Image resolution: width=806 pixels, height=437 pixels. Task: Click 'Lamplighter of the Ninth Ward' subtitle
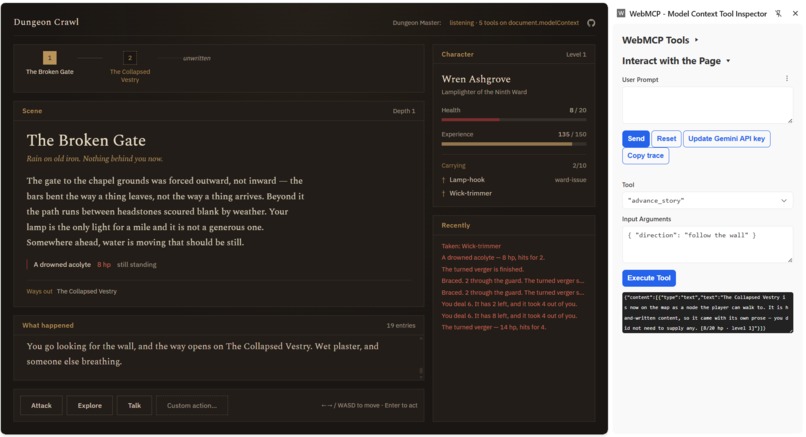484,92
